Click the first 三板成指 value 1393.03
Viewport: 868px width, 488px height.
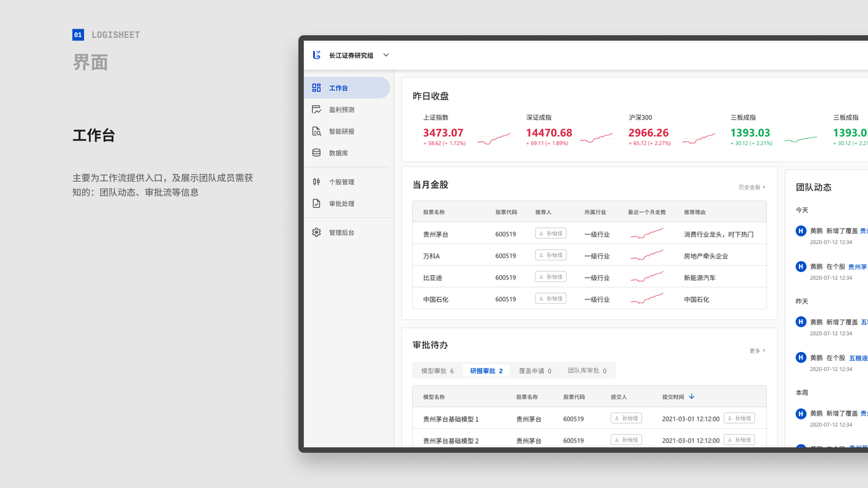[750, 133]
